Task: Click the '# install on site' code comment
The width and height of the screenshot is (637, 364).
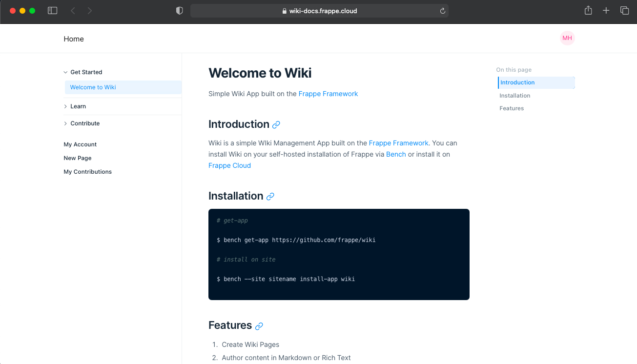Action: tap(246, 260)
